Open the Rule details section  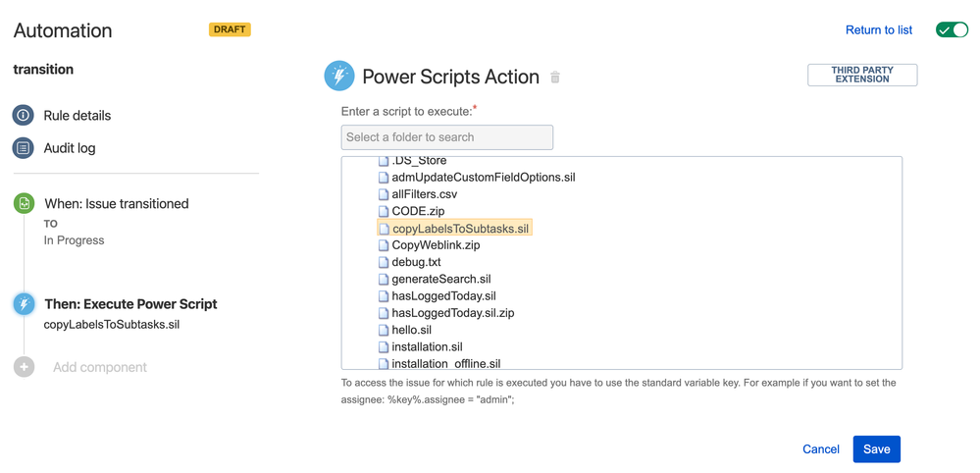(x=77, y=116)
